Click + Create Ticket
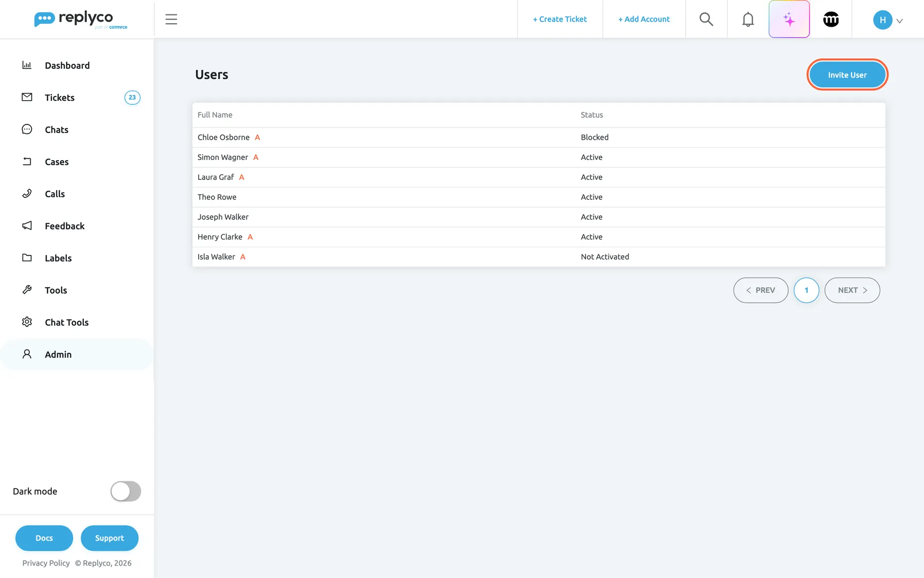The width and height of the screenshot is (924, 578). click(x=560, y=20)
